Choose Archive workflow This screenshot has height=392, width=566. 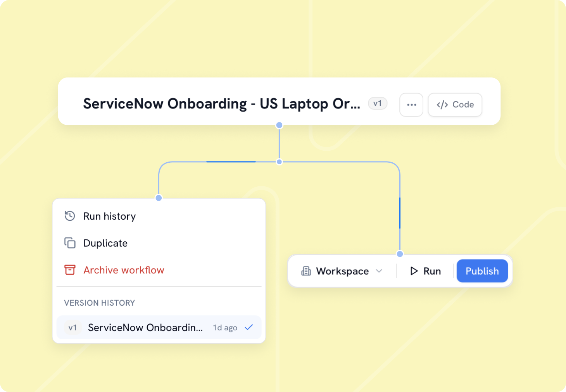[x=159, y=270]
